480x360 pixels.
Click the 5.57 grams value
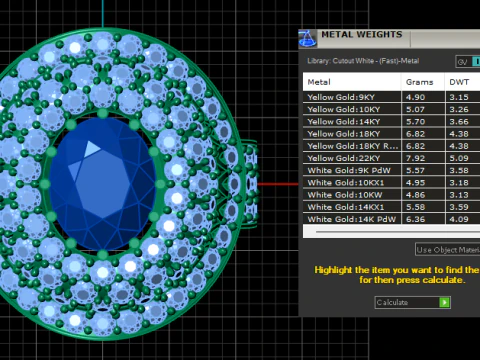(x=415, y=170)
